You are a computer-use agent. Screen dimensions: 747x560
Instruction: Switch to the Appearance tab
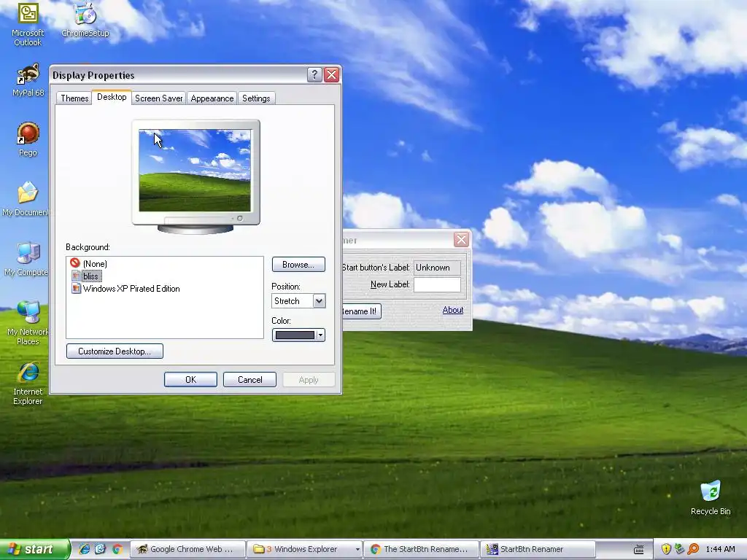(x=212, y=98)
